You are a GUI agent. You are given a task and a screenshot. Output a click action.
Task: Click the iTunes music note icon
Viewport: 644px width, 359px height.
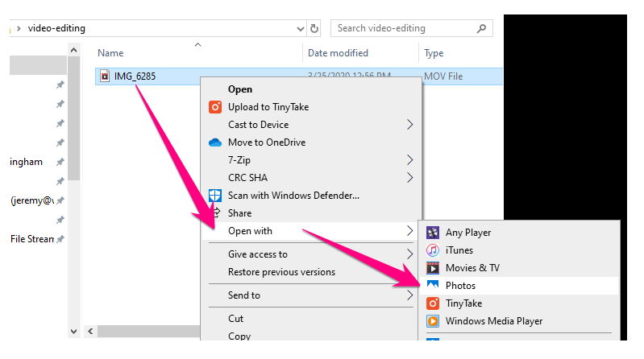pos(433,250)
